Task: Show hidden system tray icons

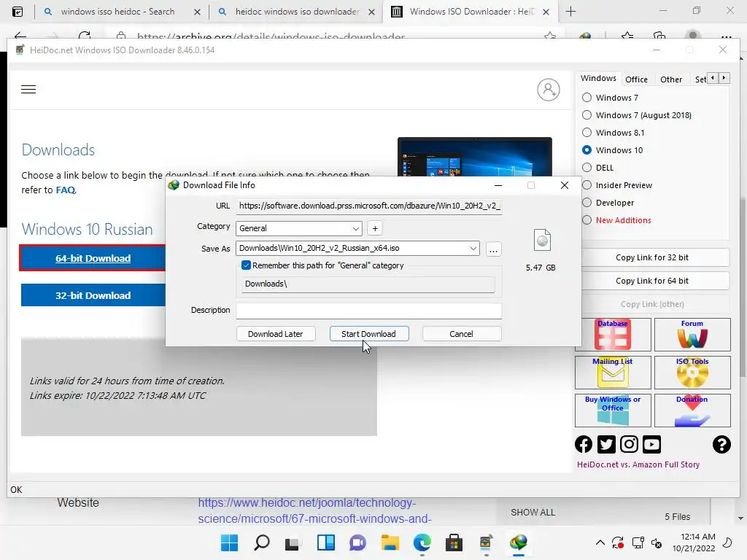Action: click(x=600, y=542)
